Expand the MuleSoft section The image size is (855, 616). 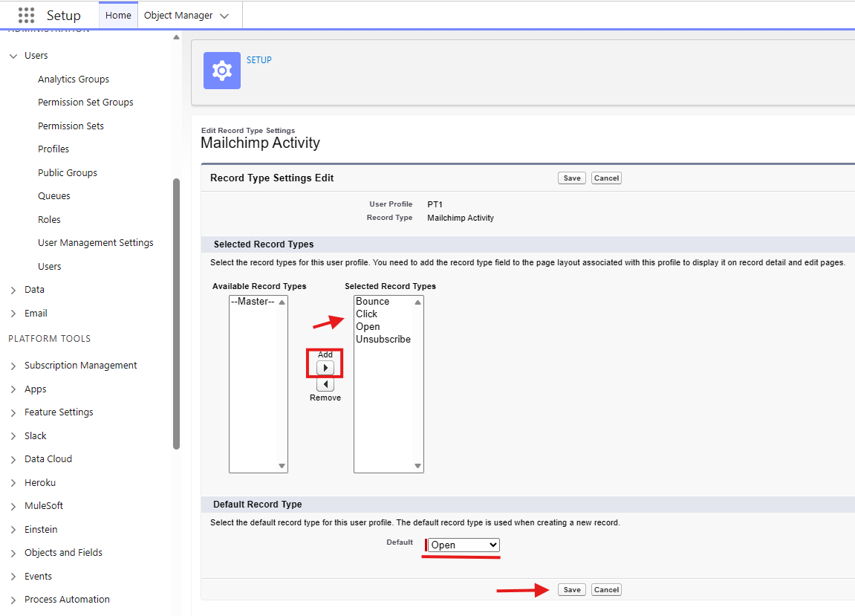point(13,507)
